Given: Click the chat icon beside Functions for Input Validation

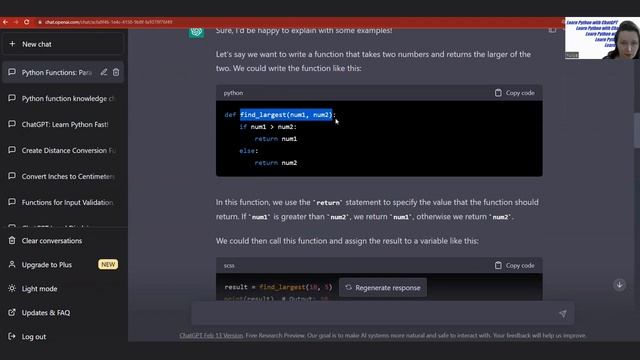Looking at the screenshot, I should 12,202.
